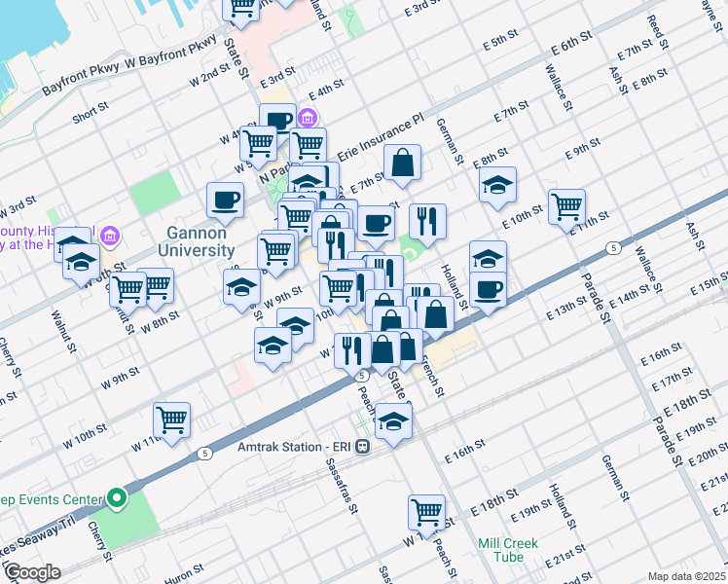The width and height of the screenshot is (728, 584).
Task: Click the Short St label
Action: point(91,112)
